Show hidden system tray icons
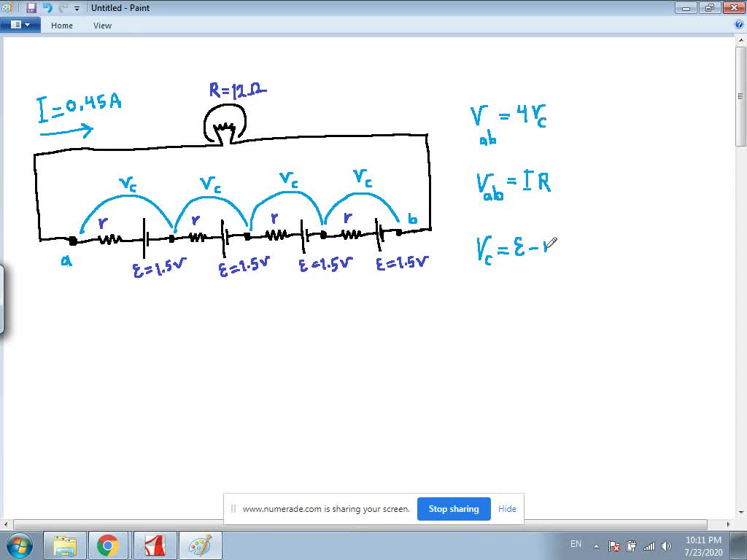 click(595, 545)
